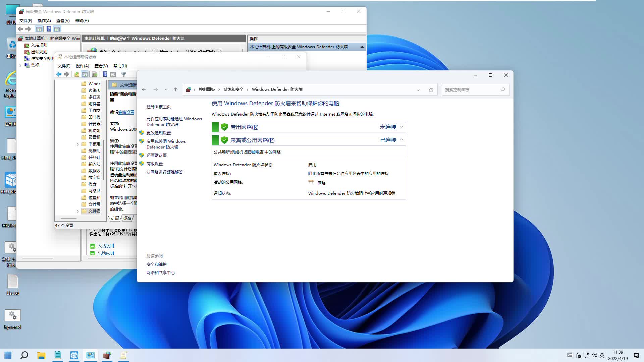This screenshot has width=644, height=362.
Task: Toggle console tree icon in firewall toolbar
Action: point(39,29)
